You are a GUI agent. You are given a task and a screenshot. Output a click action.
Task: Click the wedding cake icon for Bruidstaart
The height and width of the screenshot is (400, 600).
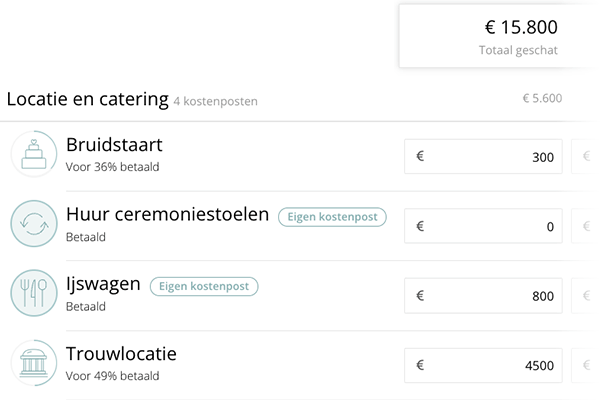point(34,155)
